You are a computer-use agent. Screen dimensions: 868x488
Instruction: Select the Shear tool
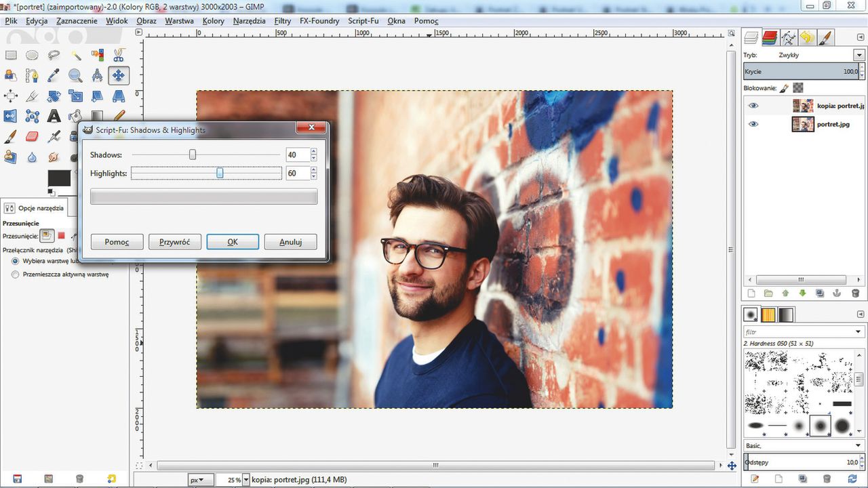coord(97,96)
